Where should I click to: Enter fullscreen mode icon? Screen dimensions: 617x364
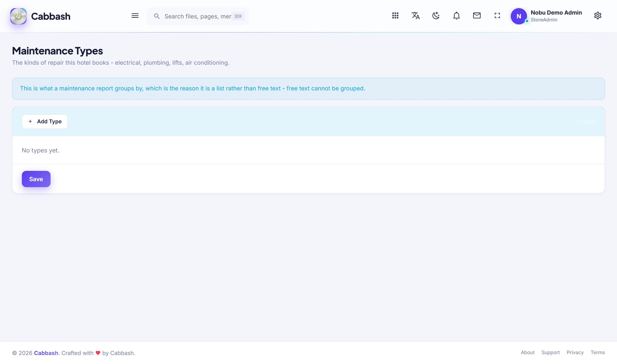tap(497, 16)
